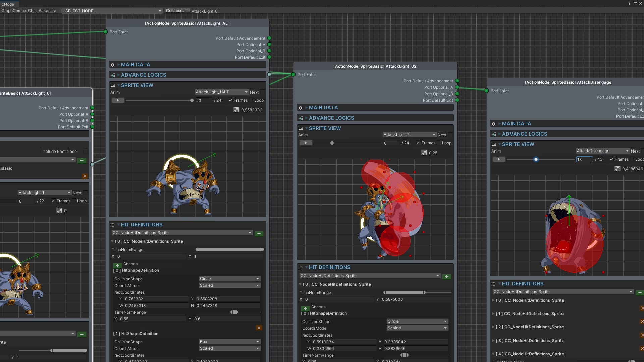Play the AttackLight_1ALT sprite animation

pyautogui.click(x=118, y=100)
